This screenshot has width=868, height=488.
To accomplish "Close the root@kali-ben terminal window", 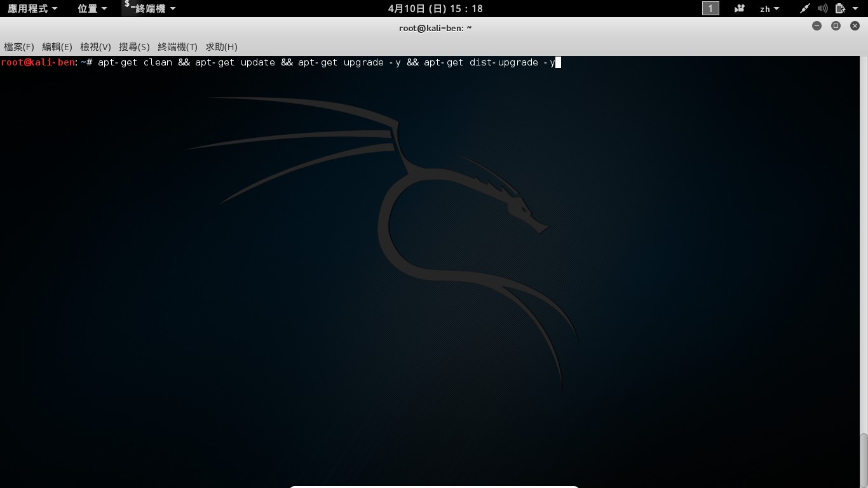I will coord(855,26).
